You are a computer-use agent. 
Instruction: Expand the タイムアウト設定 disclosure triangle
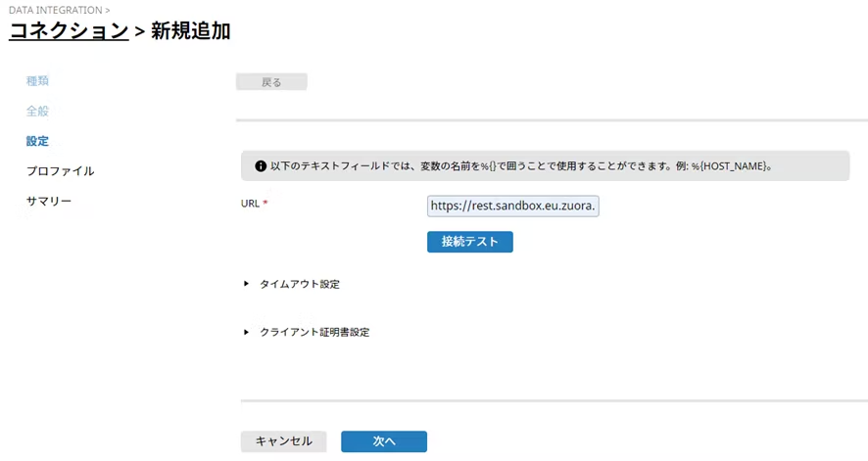(x=247, y=284)
